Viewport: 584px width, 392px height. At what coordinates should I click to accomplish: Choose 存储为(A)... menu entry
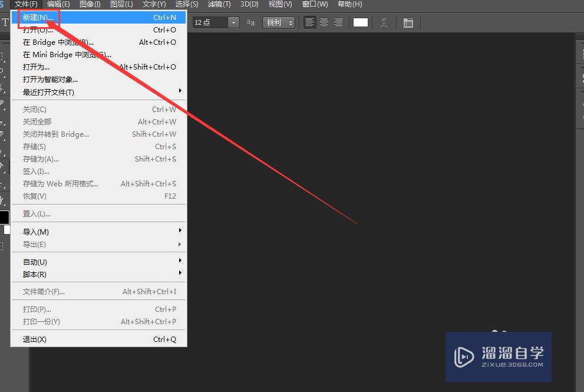[98, 159]
